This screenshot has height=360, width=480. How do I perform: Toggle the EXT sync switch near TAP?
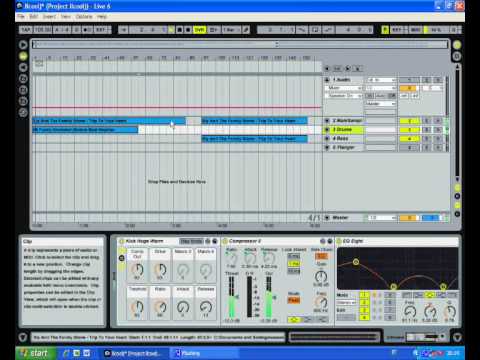pos(101,30)
